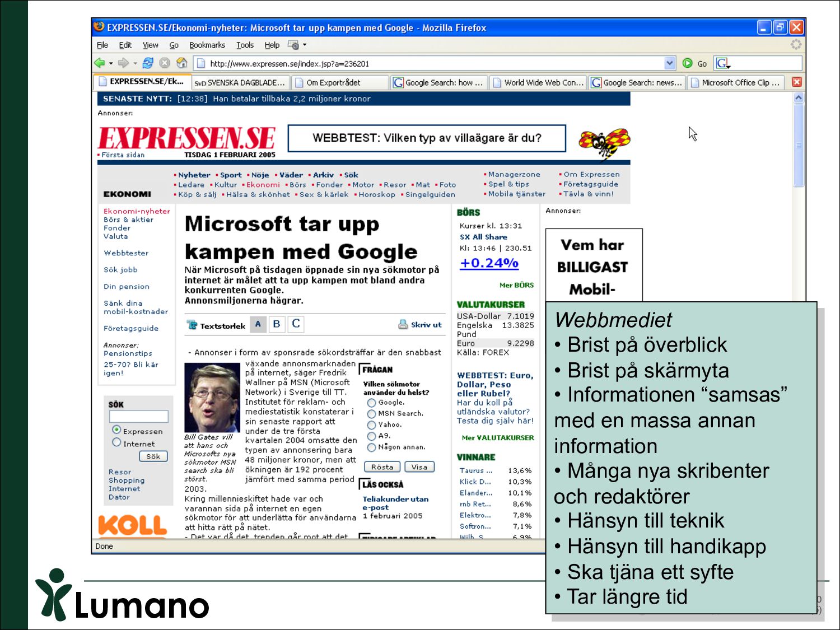Screen dimensions: 840x630
Task: Open the Börs & aktier sidebar link
Action: [x=128, y=220]
